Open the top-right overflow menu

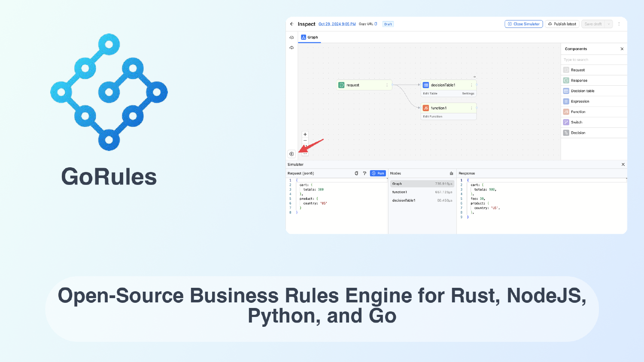tap(619, 24)
